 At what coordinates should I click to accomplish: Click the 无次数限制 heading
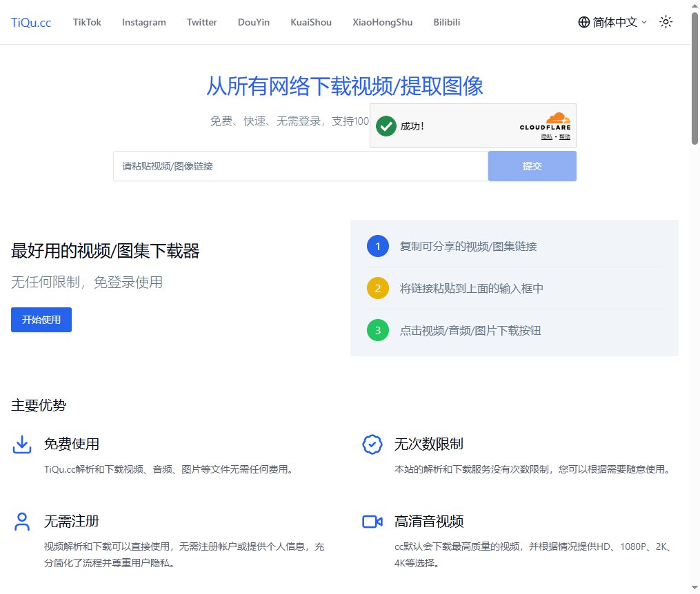pos(428,444)
